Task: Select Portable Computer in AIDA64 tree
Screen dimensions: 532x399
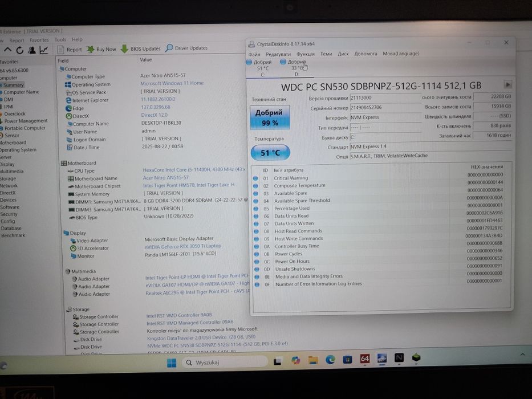Action: point(25,128)
